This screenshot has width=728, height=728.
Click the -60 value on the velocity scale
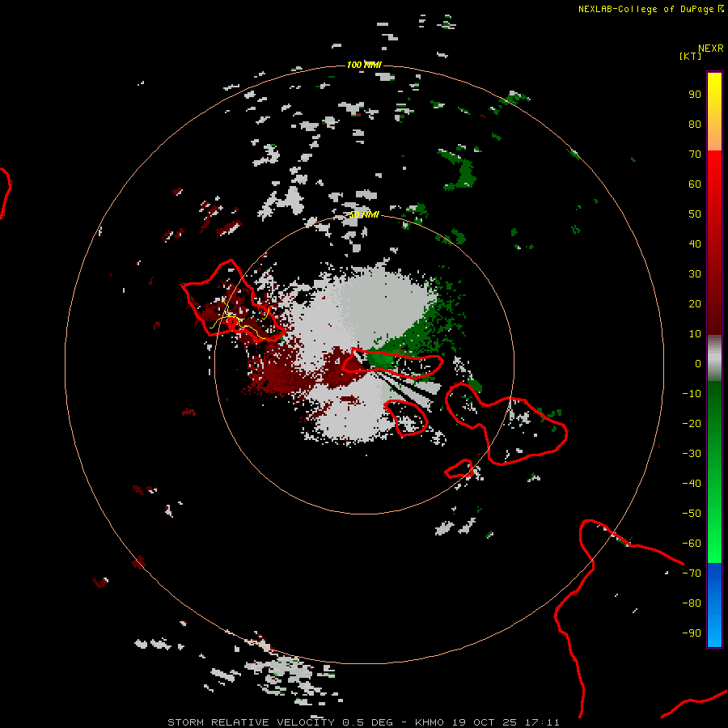692,544
